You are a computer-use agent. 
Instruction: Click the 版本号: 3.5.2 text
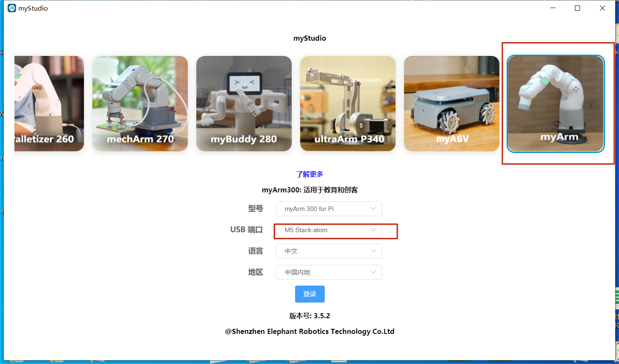309,316
